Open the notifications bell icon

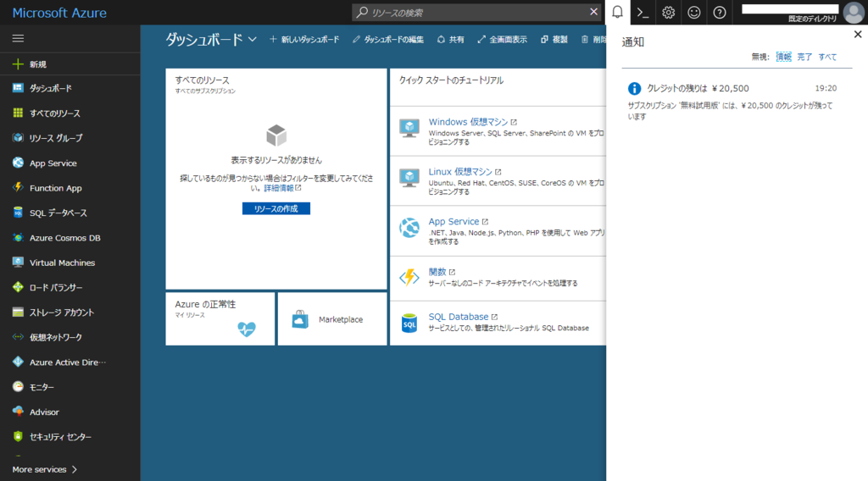coord(617,12)
